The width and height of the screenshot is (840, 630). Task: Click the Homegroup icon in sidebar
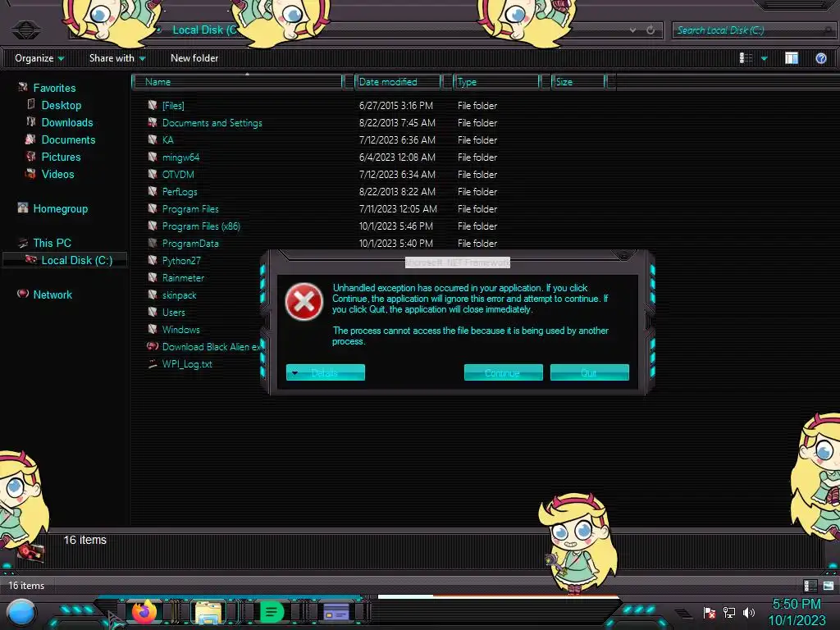23,208
